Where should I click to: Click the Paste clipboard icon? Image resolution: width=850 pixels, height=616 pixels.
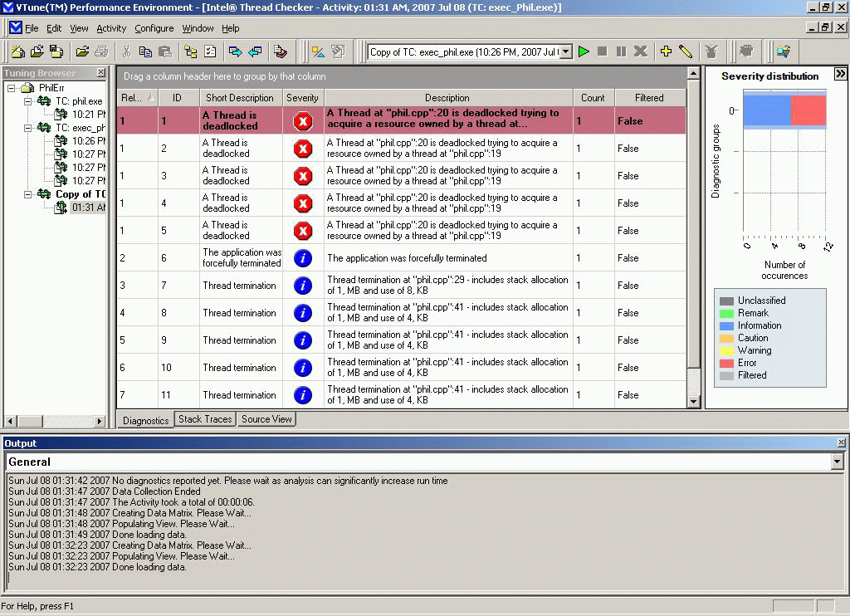click(165, 51)
